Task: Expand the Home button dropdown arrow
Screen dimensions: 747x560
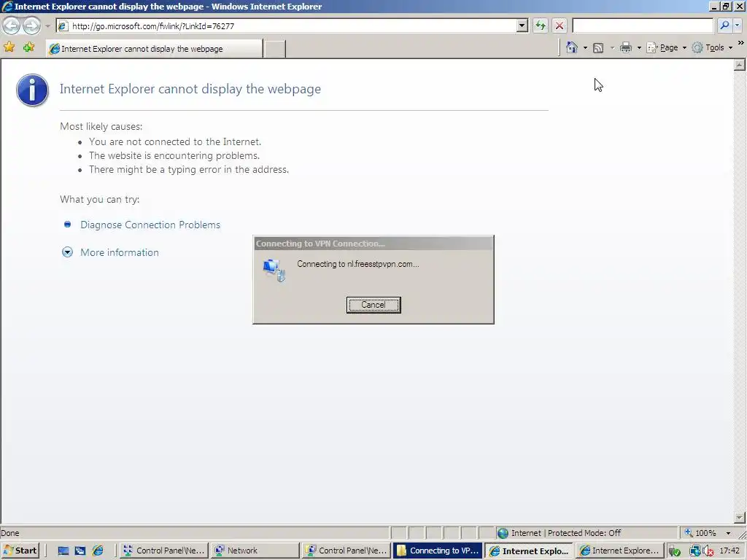Action: click(585, 47)
